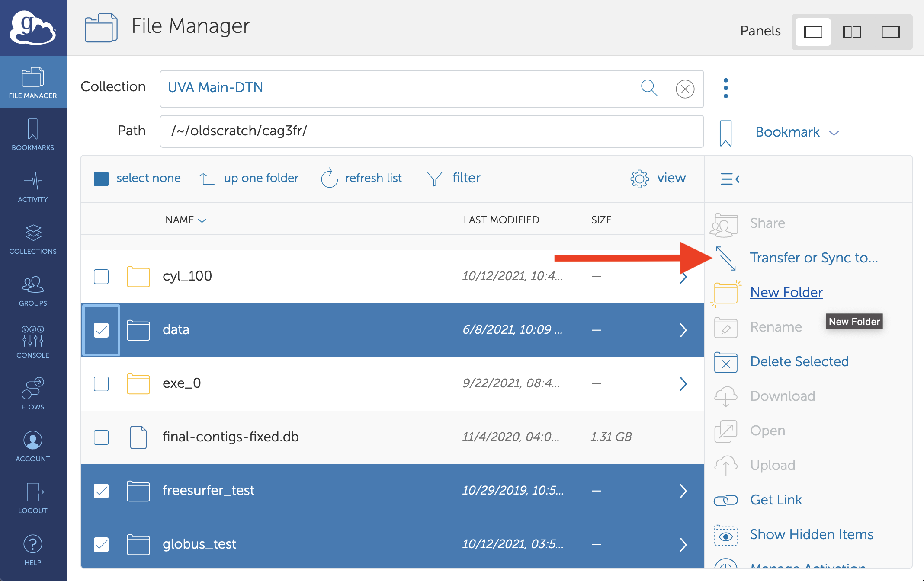Open Bookmarks in the sidebar
Screen dimensions: 924x581
tap(33, 134)
